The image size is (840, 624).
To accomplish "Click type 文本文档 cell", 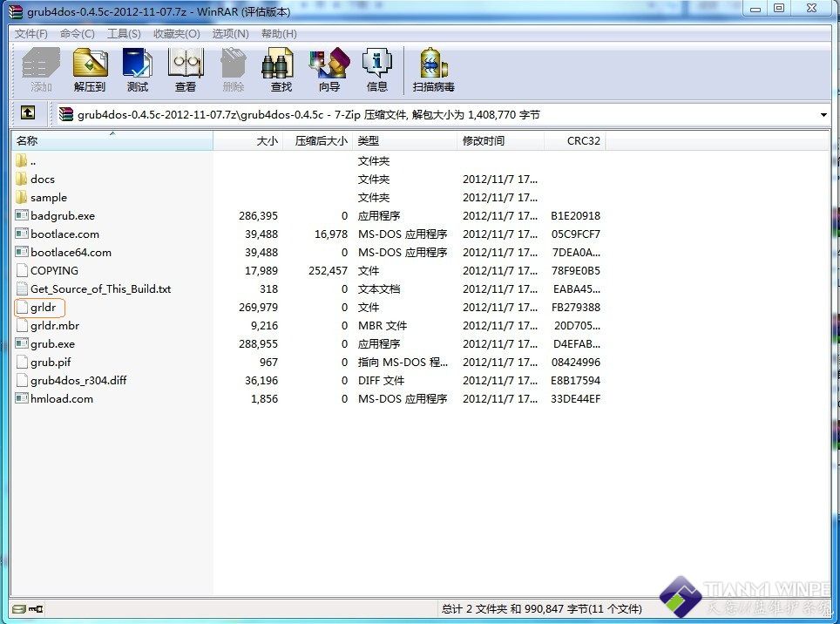I will 379,288.
